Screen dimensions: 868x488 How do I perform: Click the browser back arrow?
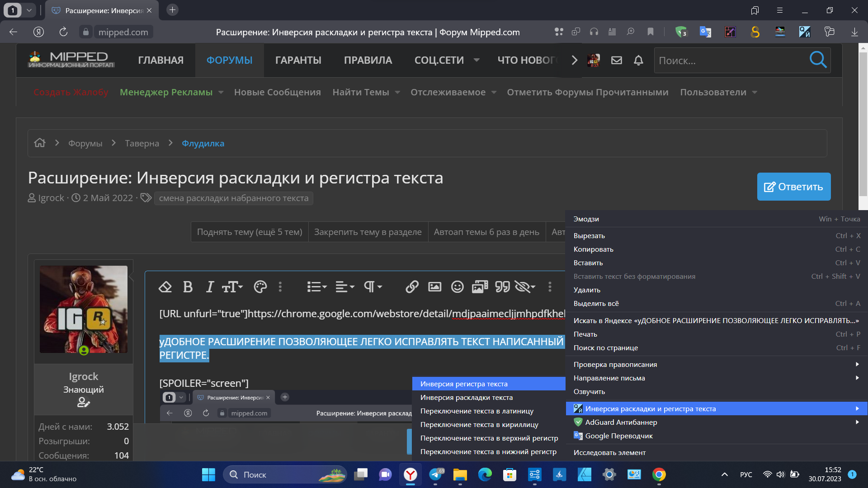(x=13, y=32)
